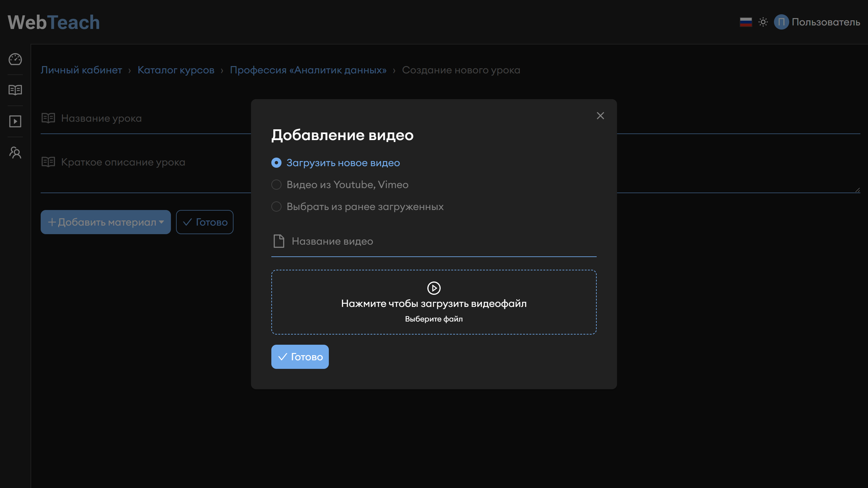The height and width of the screenshot is (488, 868).
Task: Expand the Добавить материал dropdown
Action: [105, 222]
